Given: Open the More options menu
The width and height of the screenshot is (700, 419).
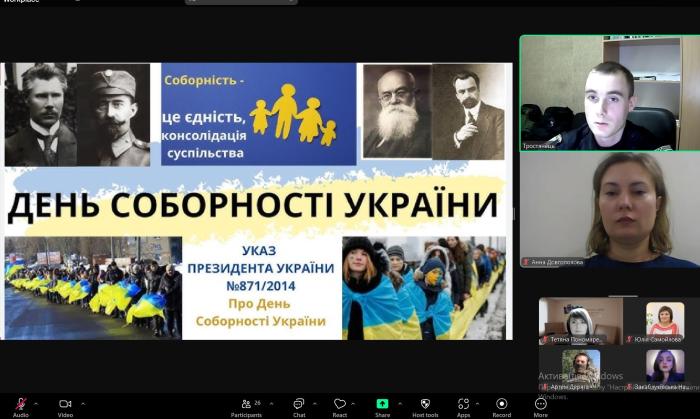Looking at the screenshot, I should pos(540,404).
